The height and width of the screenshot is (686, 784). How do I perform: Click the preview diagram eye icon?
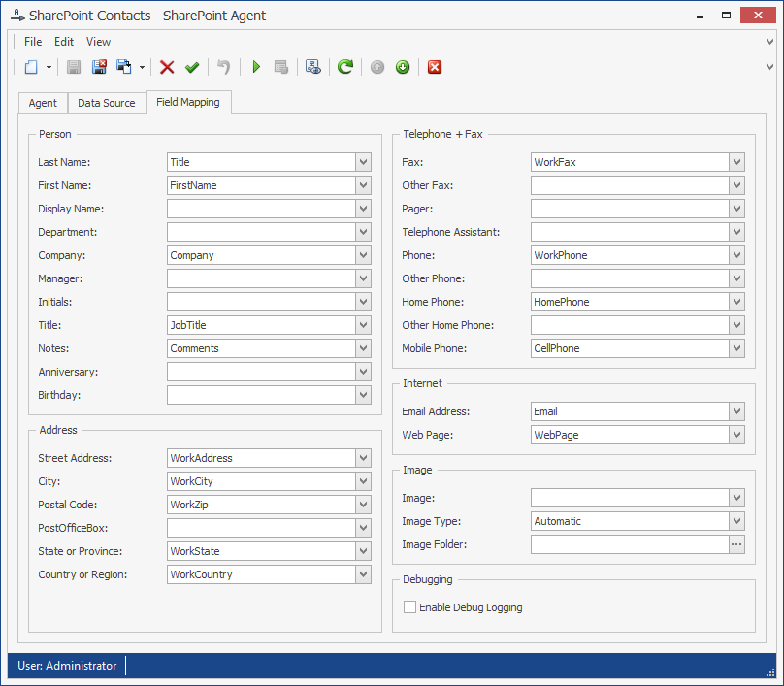click(x=313, y=67)
